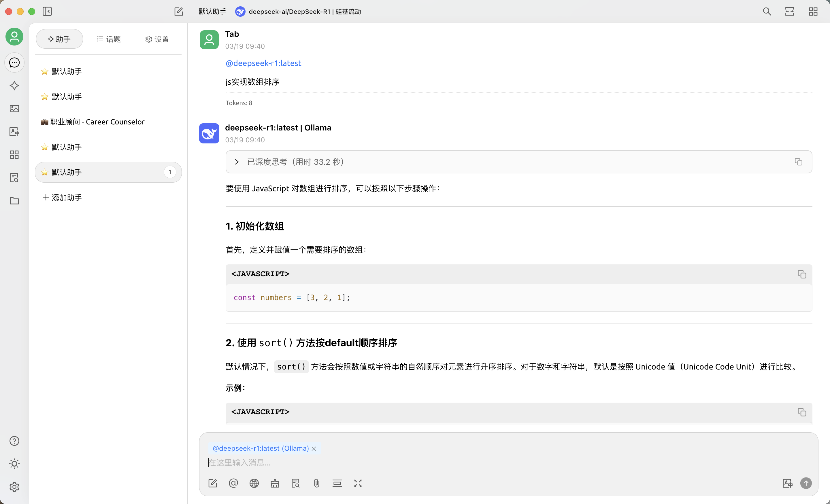
Task: Open the image painting icon in the sidebar
Action: pos(14,108)
